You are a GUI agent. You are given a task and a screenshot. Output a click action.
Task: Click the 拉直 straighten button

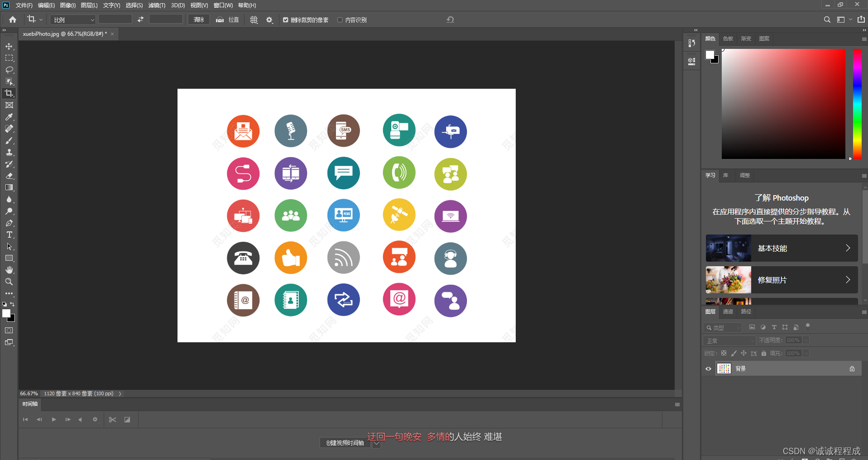point(227,19)
